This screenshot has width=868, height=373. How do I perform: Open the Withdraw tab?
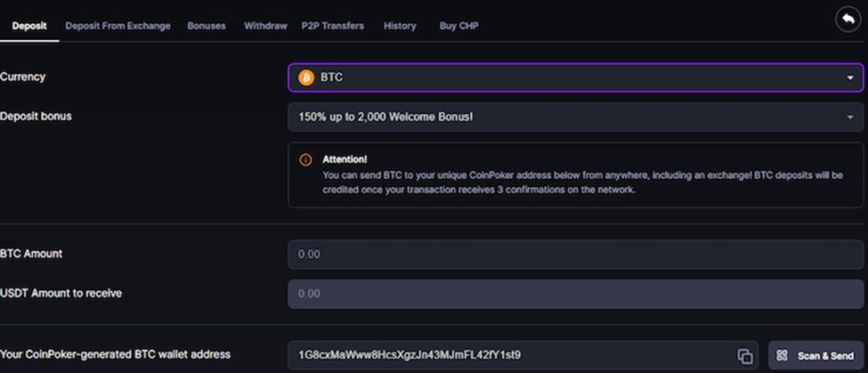click(x=265, y=26)
